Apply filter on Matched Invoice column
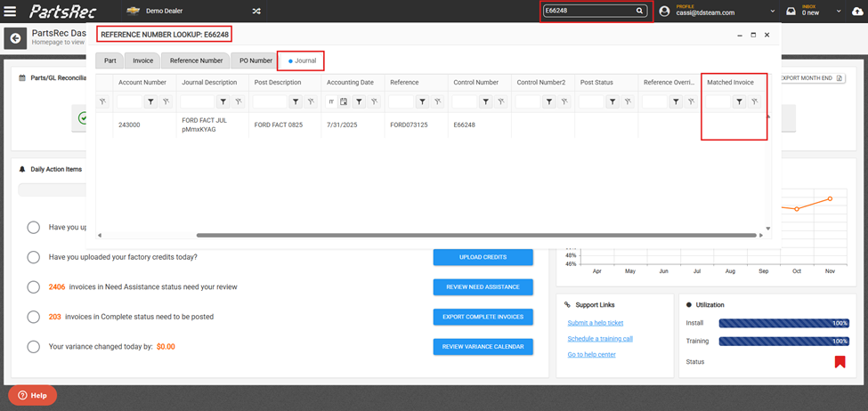Screen dimensions: 868x411 coord(739,101)
